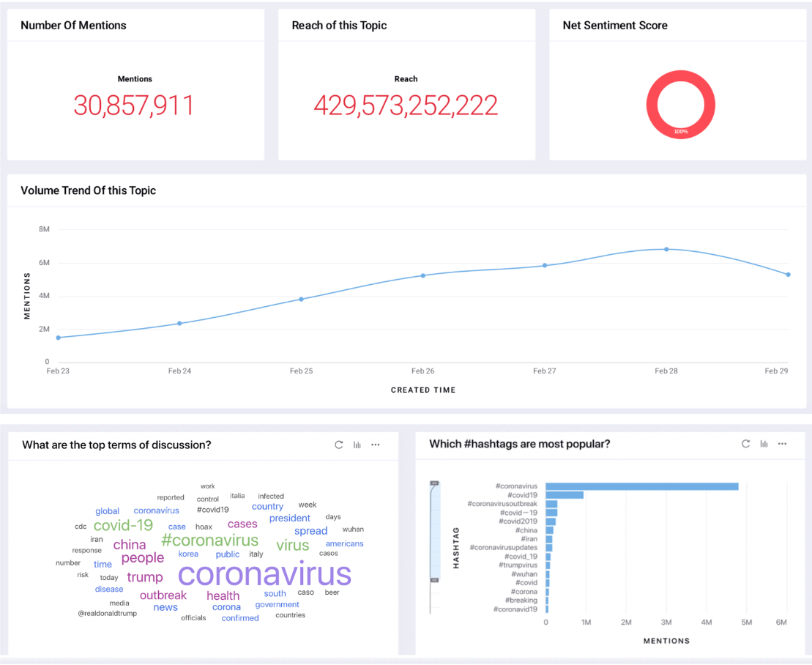Screen dimensions: 812x665
Task: Click the #covid—19 hashtag label
Action: point(519,512)
